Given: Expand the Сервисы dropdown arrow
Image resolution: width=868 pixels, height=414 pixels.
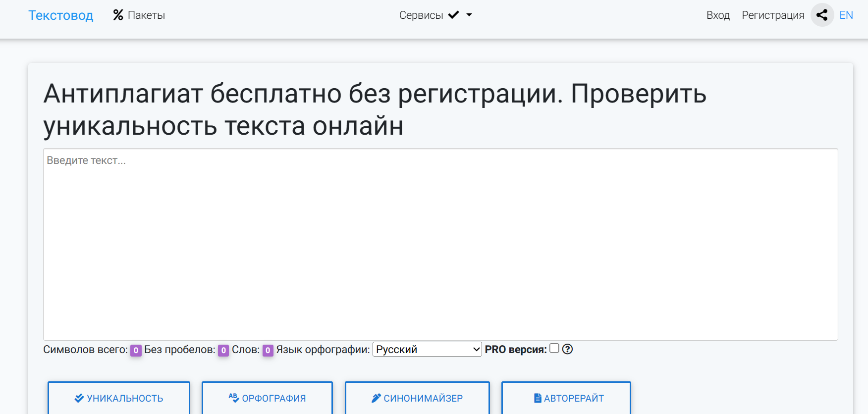Looking at the screenshot, I should click(x=469, y=15).
